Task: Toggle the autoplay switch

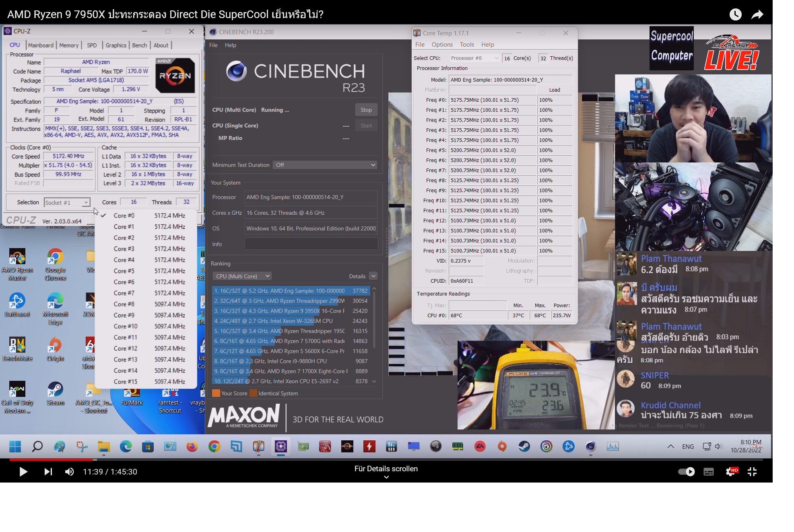Action: pos(686,472)
